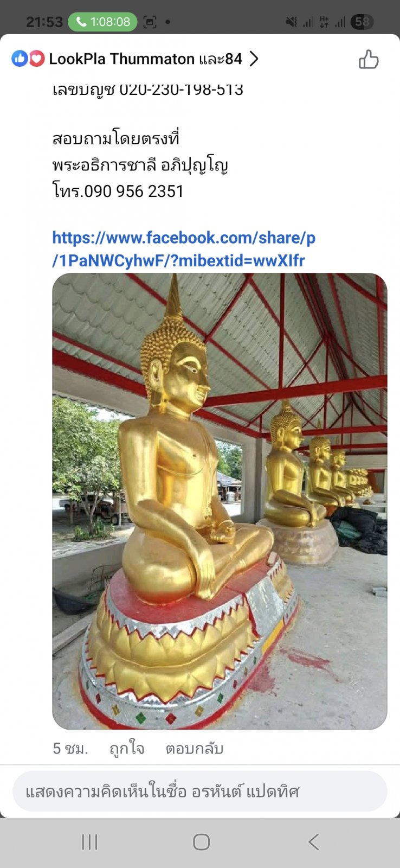The image size is (400, 868).
Task: Tap the blue like reaction icon
Action: point(20,59)
